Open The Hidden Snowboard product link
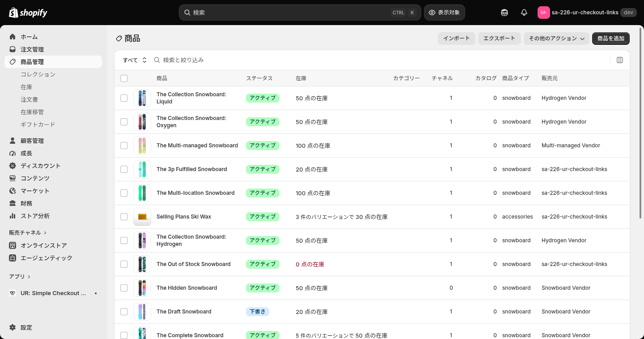Screen dimensions: 644x339 click(x=187, y=288)
